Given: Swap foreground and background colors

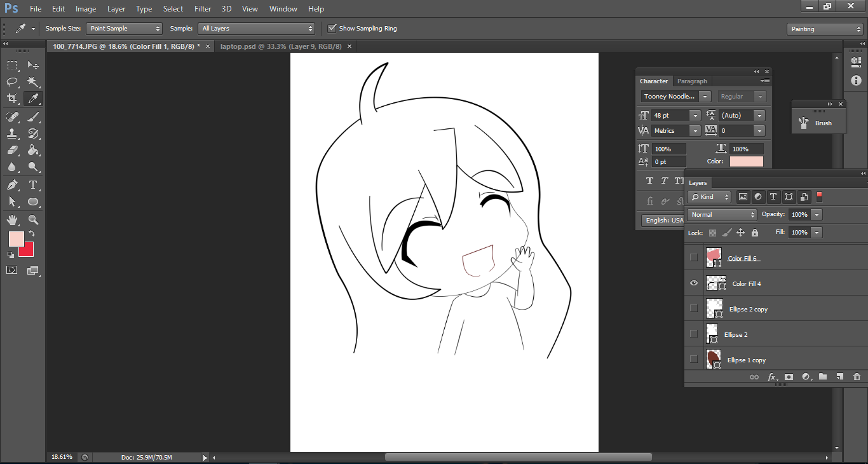Looking at the screenshot, I should [x=32, y=234].
